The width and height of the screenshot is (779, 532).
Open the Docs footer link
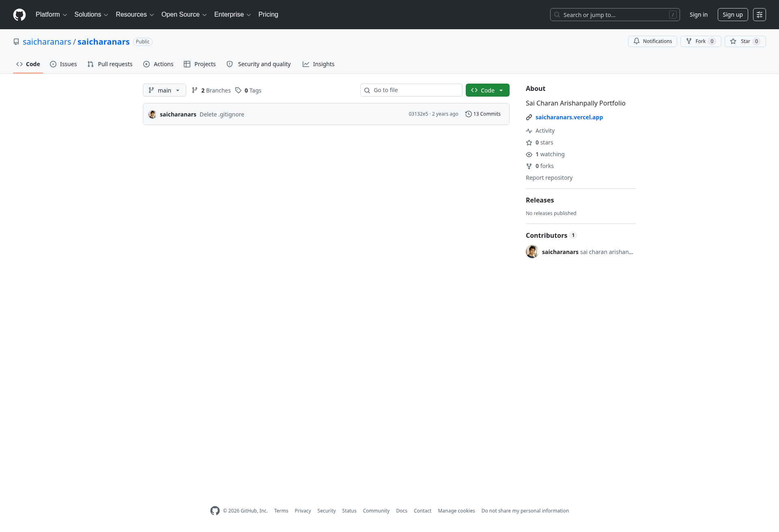point(402,511)
